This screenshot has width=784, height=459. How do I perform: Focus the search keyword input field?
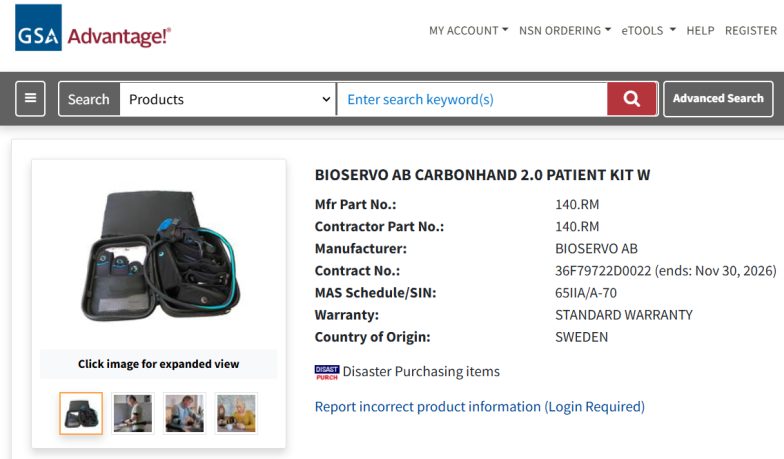tap(470, 99)
